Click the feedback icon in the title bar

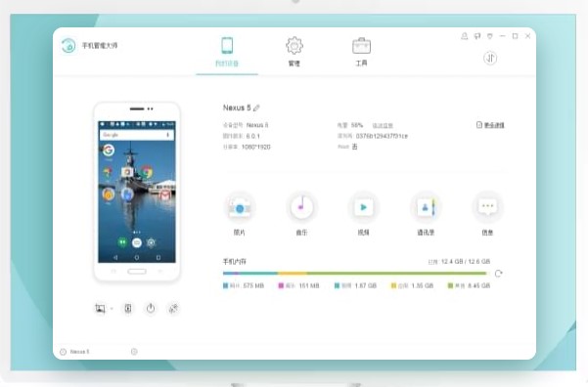(x=477, y=36)
